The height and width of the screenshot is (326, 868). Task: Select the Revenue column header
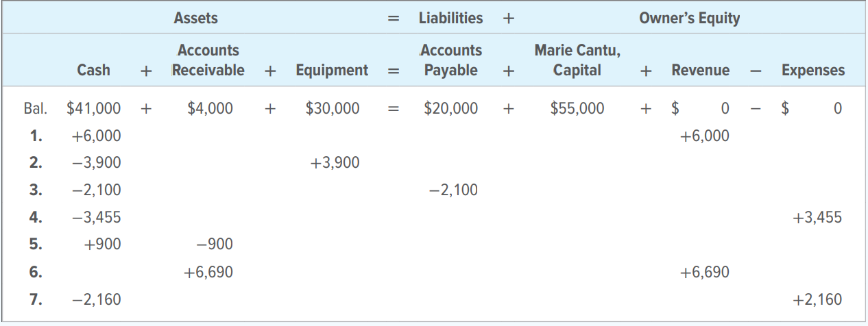pyautogui.click(x=701, y=70)
